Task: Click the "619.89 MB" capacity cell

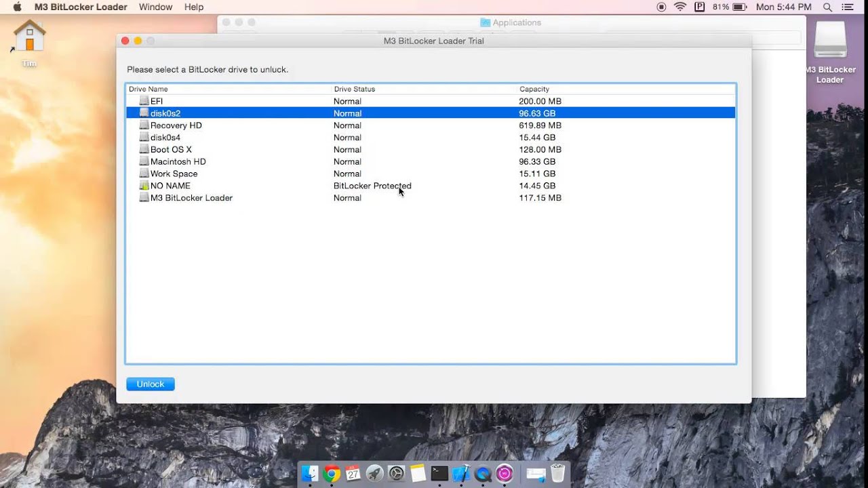Action: click(540, 125)
